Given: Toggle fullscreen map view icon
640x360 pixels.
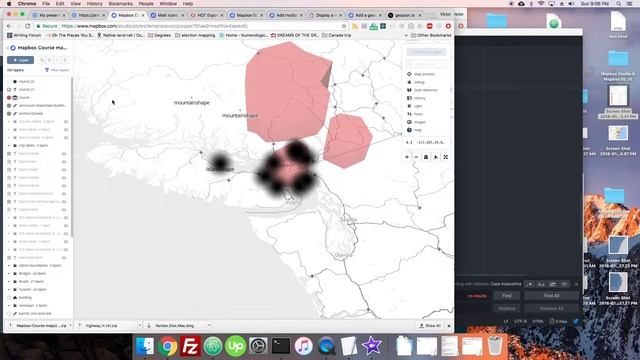Looking at the screenshot, I should (x=446, y=157).
